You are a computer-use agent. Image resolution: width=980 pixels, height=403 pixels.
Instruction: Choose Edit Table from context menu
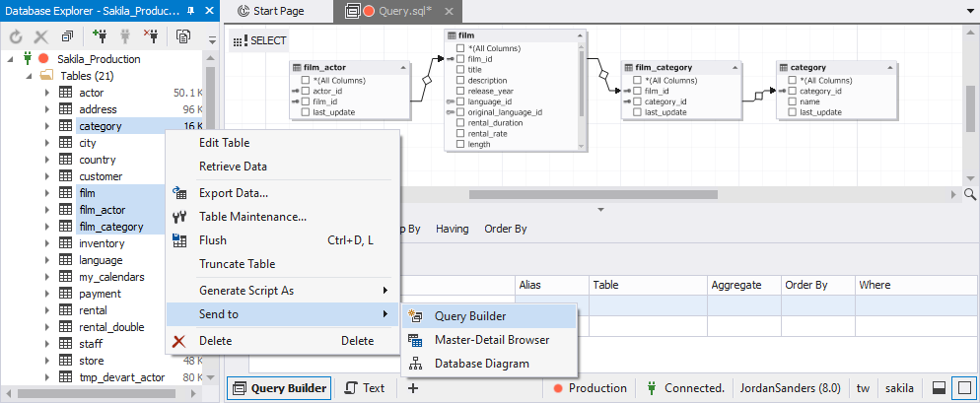pyautogui.click(x=225, y=143)
